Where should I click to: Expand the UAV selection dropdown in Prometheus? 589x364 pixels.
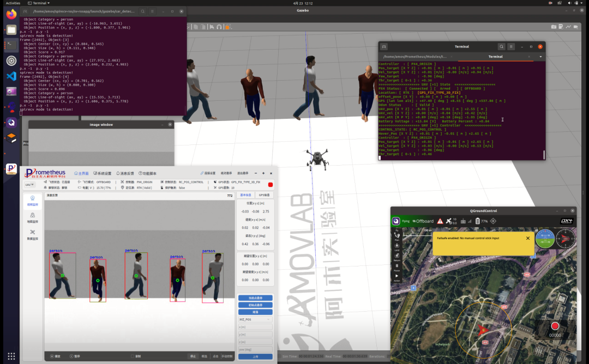tap(29, 185)
